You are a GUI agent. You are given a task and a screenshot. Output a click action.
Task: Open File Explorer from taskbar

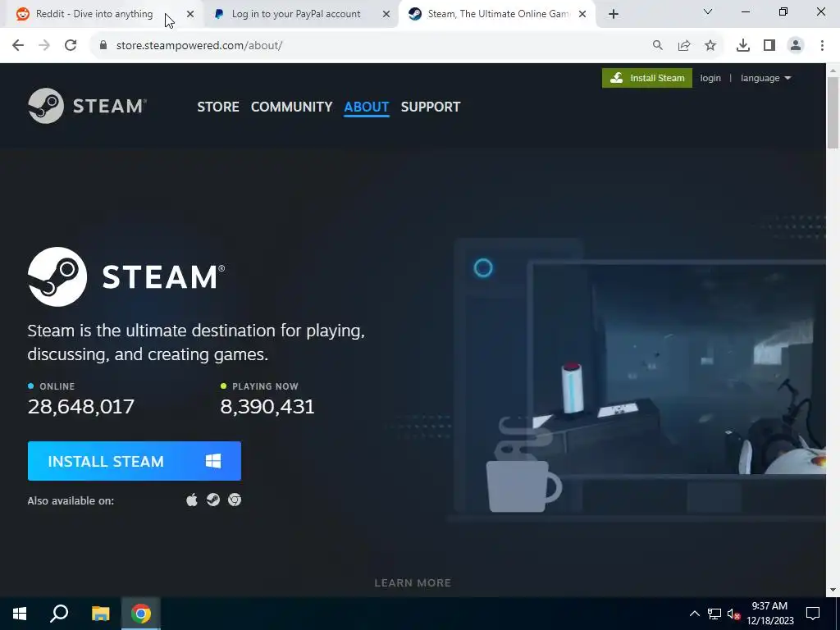(100, 614)
